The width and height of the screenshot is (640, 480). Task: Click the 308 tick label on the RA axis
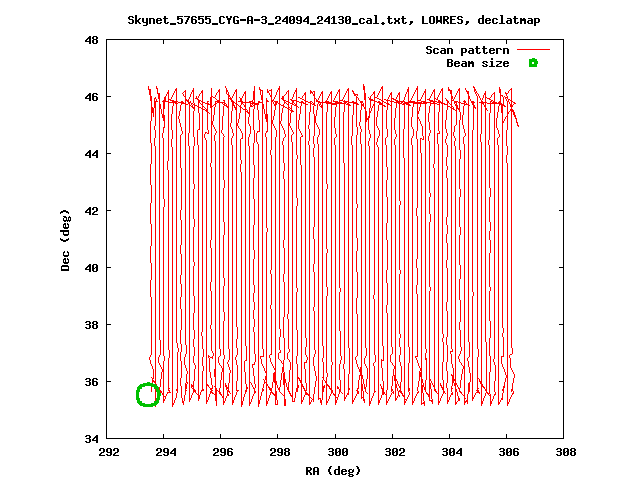click(565, 452)
